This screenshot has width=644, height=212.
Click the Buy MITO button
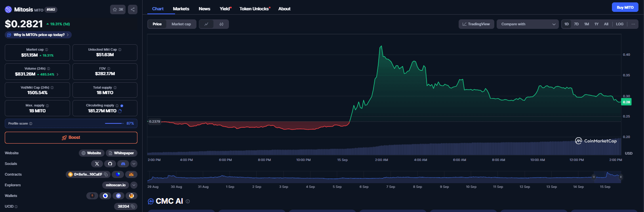coord(625,8)
